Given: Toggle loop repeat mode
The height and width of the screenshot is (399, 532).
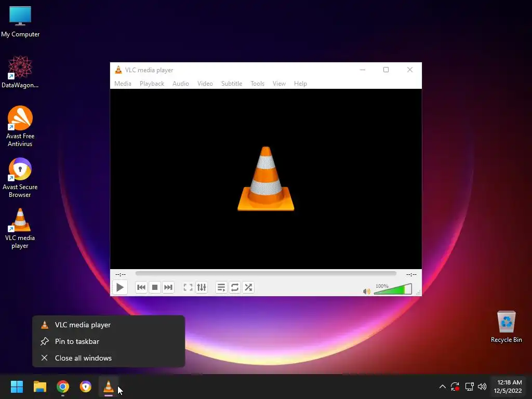Looking at the screenshot, I should (x=235, y=287).
